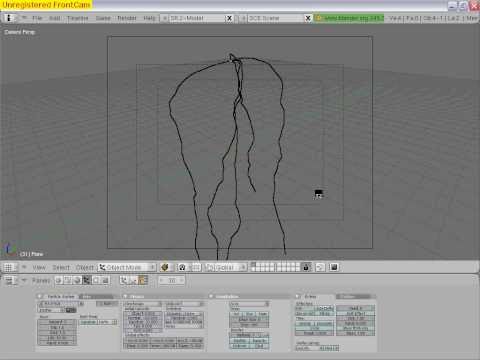Collapse the Physics panel triangle
Viewport: 480px width, 360px height.
[126, 296]
